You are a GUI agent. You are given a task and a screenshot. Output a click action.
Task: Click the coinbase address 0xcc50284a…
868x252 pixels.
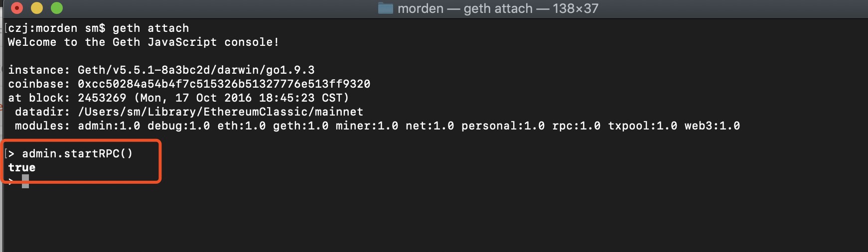(224, 84)
